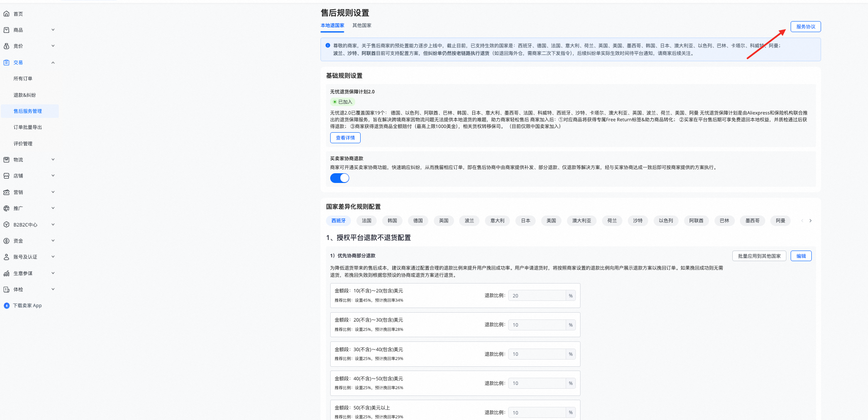Viewport: 868px width, 420px height.
Task: Select the 物流 logistics icon
Action: point(6,159)
